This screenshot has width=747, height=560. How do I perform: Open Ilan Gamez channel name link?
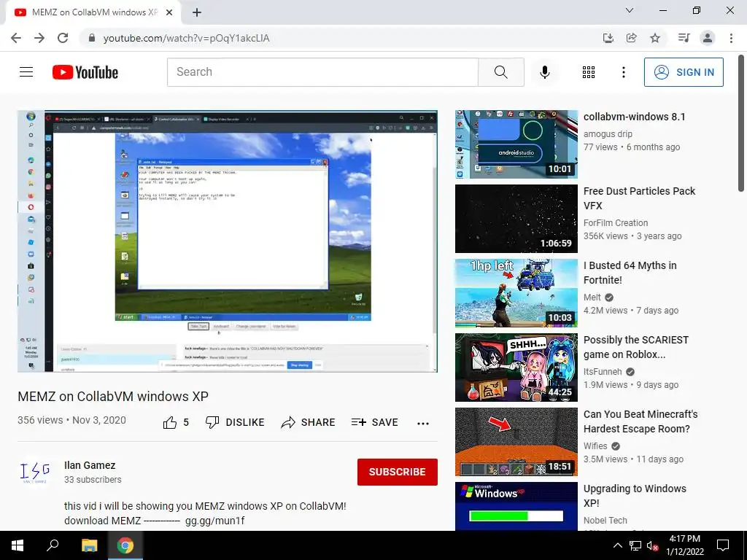[90, 465]
